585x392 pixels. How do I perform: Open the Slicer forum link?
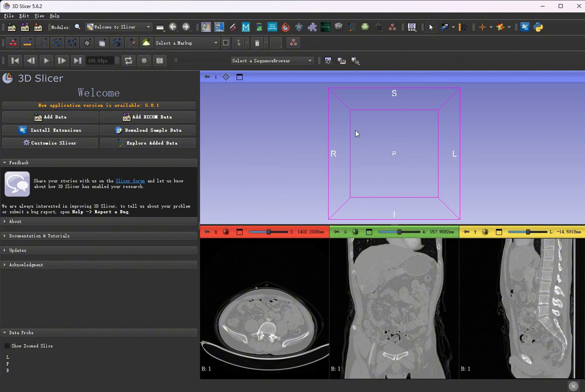pyautogui.click(x=130, y=181)
